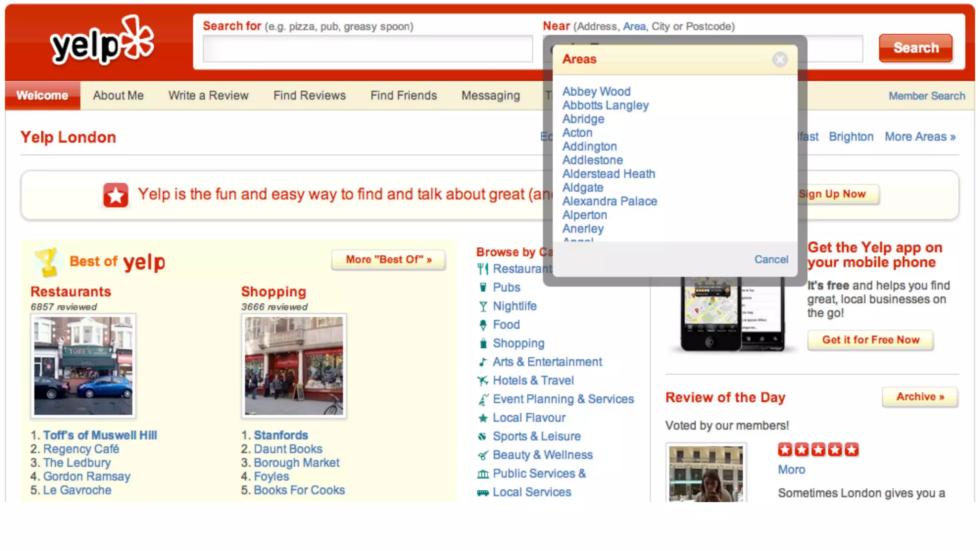
Task: Expand More "Best Of" listings
Action: point(389,260)
